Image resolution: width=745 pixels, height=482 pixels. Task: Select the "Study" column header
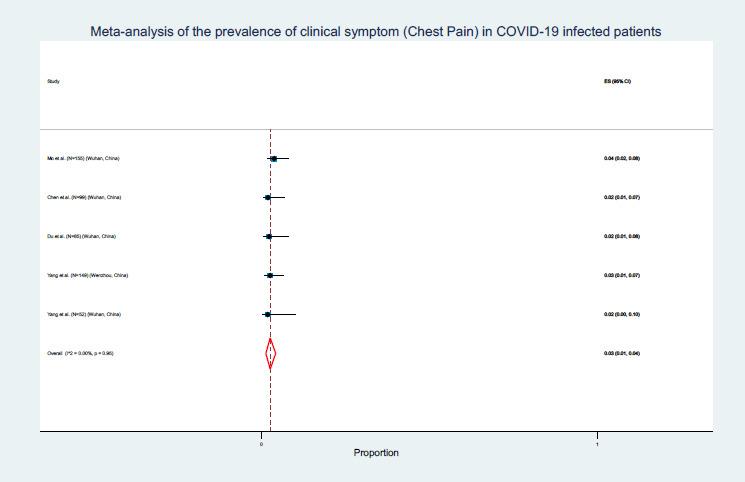click(53, 81)
